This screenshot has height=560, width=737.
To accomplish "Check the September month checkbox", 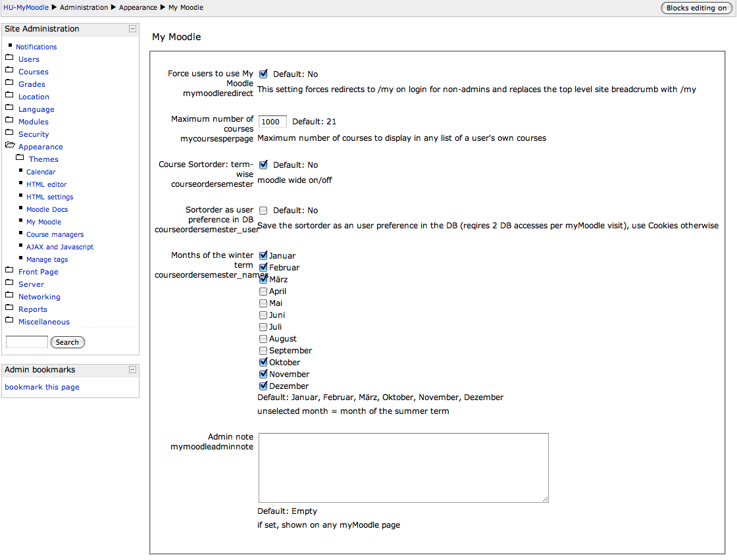I will (x=263, y=351).
